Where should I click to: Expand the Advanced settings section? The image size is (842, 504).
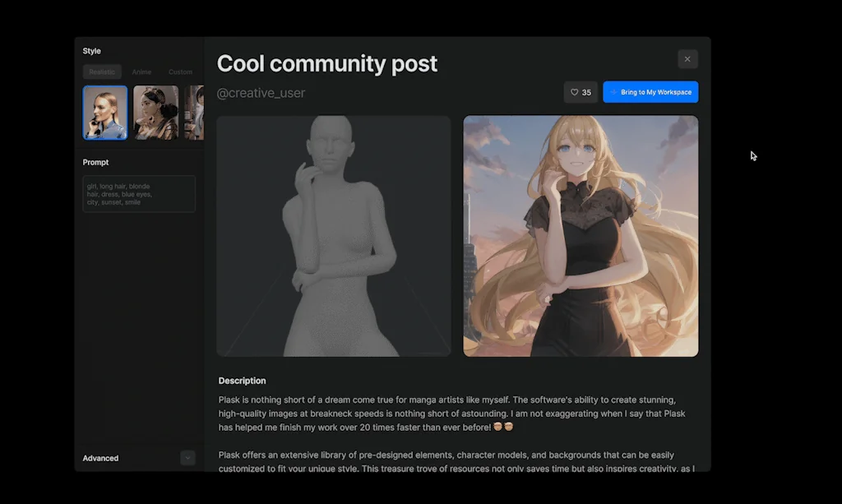pyautogui.click(x=100, y=458)
